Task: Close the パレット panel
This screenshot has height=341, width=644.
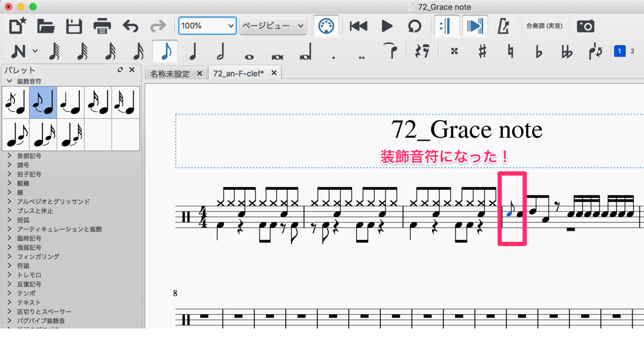Action: 132,70
